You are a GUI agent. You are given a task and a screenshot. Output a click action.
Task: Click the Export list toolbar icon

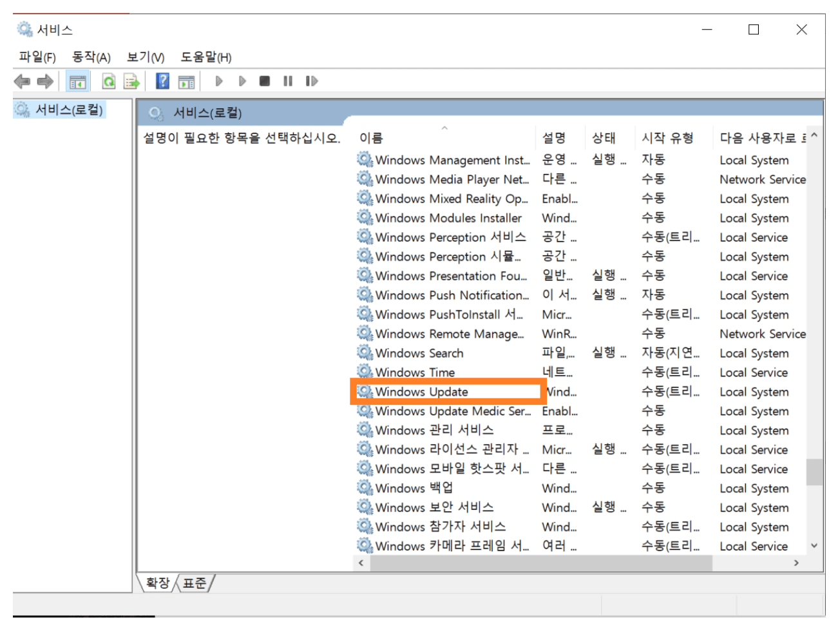point(132,81)
